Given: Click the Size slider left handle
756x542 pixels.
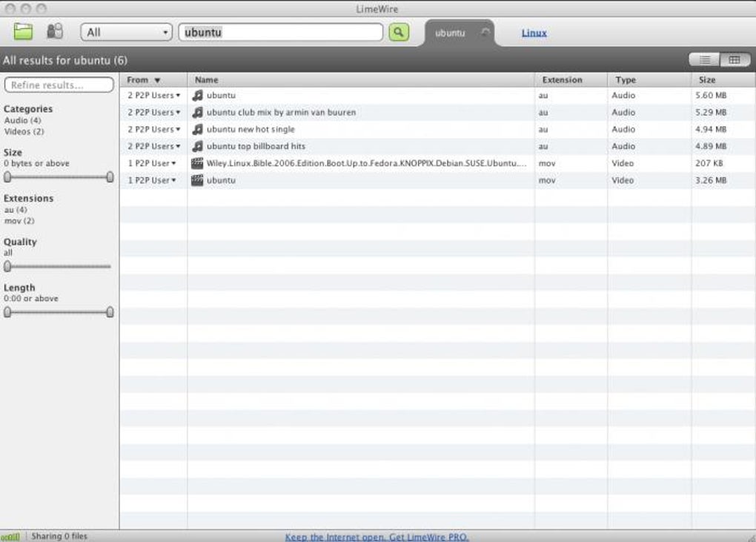Looking at the screenshot, I should [7, 177].
